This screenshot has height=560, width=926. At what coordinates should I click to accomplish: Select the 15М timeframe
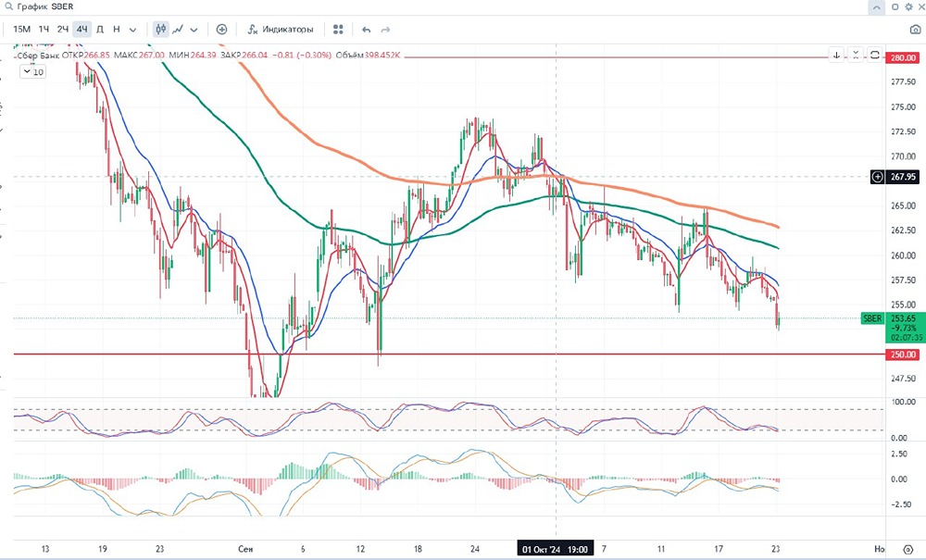[x=22, y=29]
